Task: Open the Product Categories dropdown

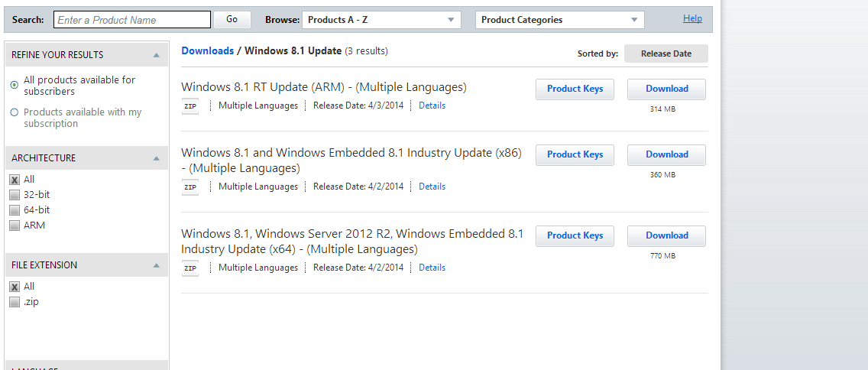Action: click(559, 20)
